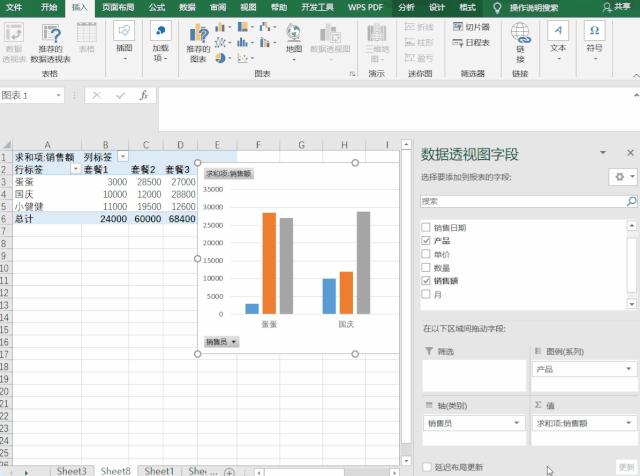
Task: Check the 月 field checkbox
Action: coord(426,294)
